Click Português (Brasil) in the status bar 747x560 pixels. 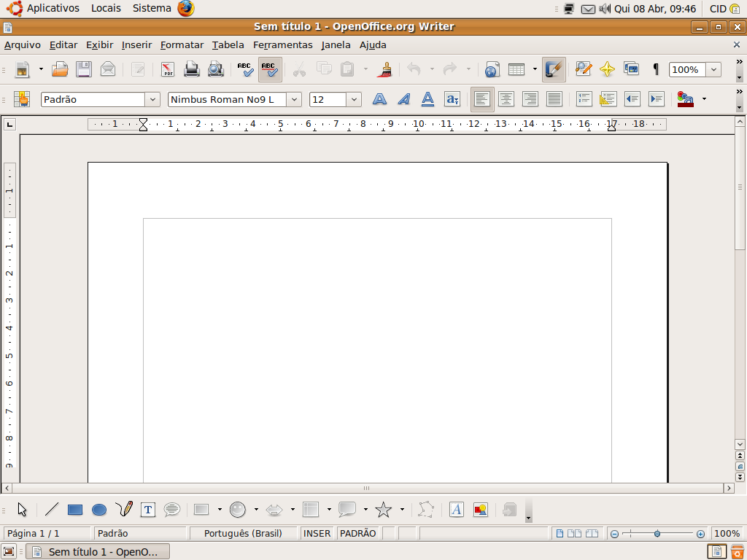pos(243,533)
